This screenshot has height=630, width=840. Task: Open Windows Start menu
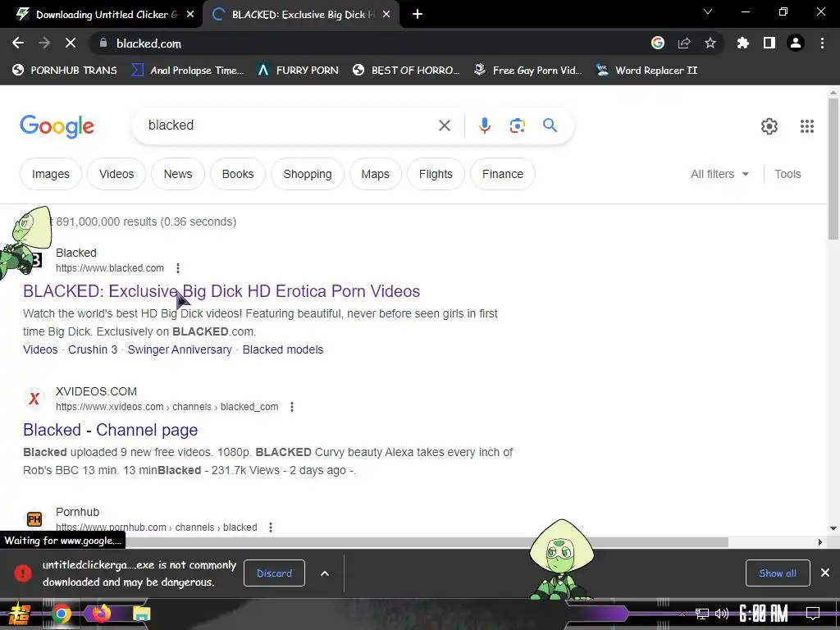tap(18, 614)
